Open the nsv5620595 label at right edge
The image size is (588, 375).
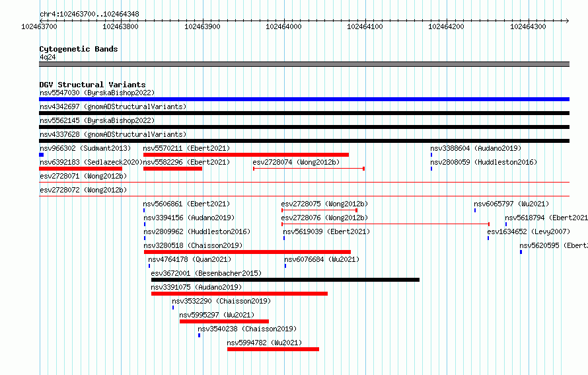pos(554,245)
